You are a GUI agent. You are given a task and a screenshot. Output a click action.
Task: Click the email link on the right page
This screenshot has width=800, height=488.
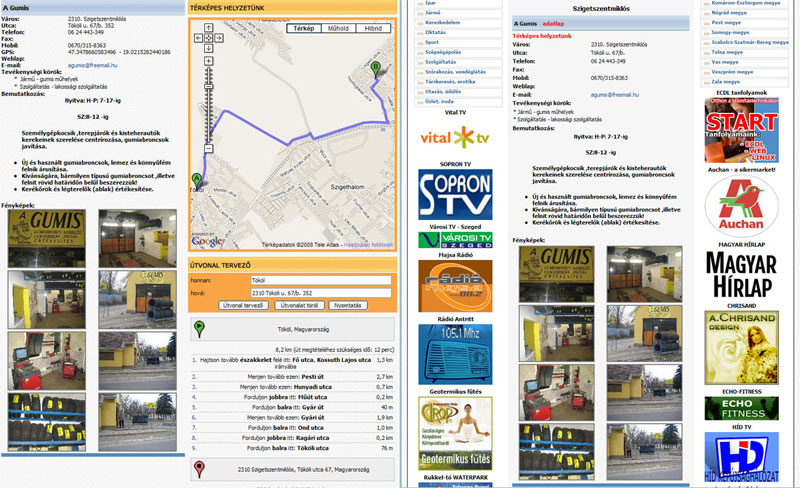[x=615, y=94]
